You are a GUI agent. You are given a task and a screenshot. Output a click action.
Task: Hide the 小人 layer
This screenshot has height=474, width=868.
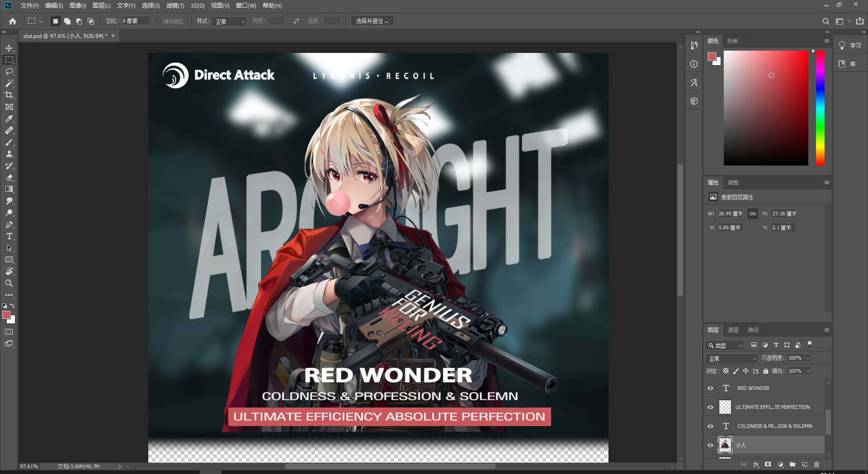pyautogui.click(x=710, y=445)
